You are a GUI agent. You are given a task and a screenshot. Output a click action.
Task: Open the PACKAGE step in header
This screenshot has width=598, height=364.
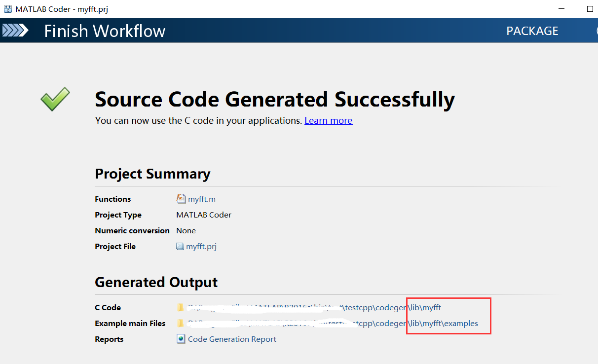[x=532, y=31]
